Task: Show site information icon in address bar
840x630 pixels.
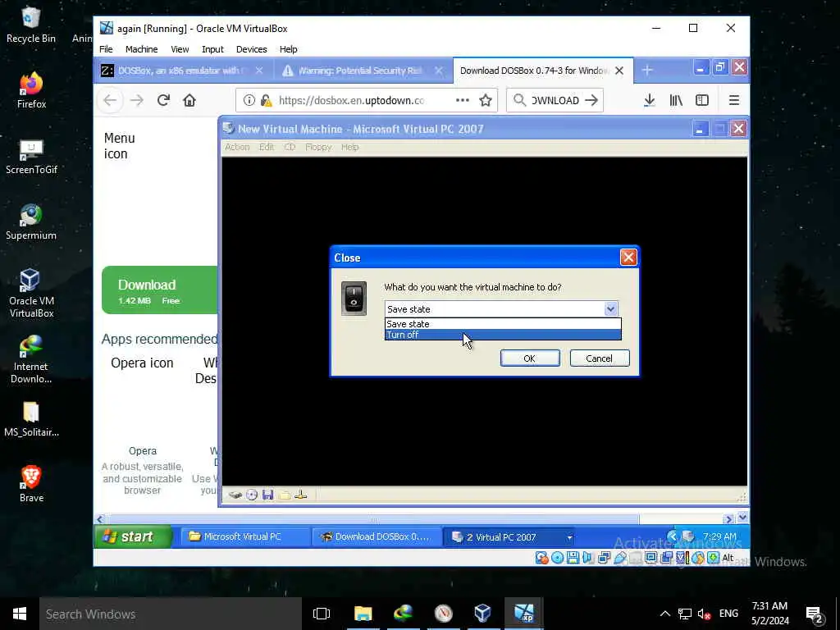Action: (x=249, y=100)
